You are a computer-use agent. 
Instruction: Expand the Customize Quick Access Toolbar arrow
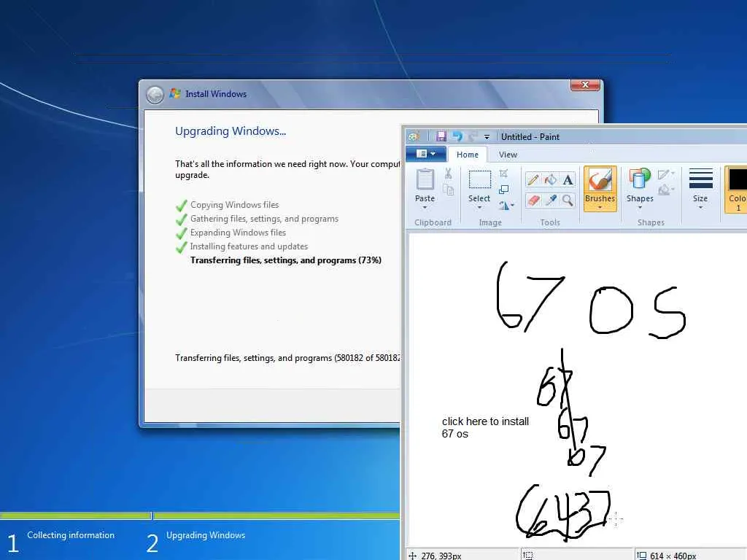[x=487, y=137]
